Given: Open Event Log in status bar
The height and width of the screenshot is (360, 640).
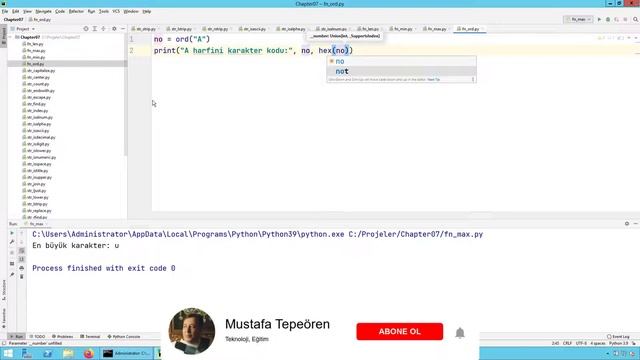Looking at the screenshot, I should [x=618, y=337].
